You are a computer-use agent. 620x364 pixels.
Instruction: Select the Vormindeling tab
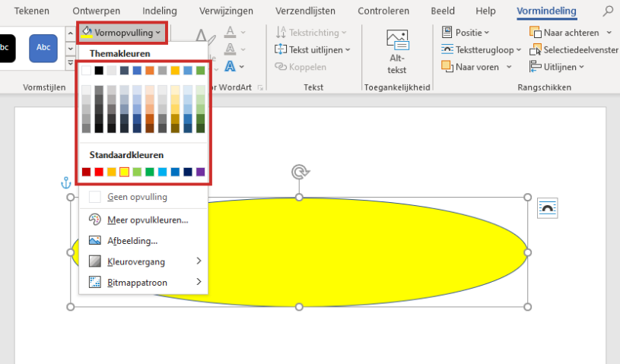coord(546,11)
